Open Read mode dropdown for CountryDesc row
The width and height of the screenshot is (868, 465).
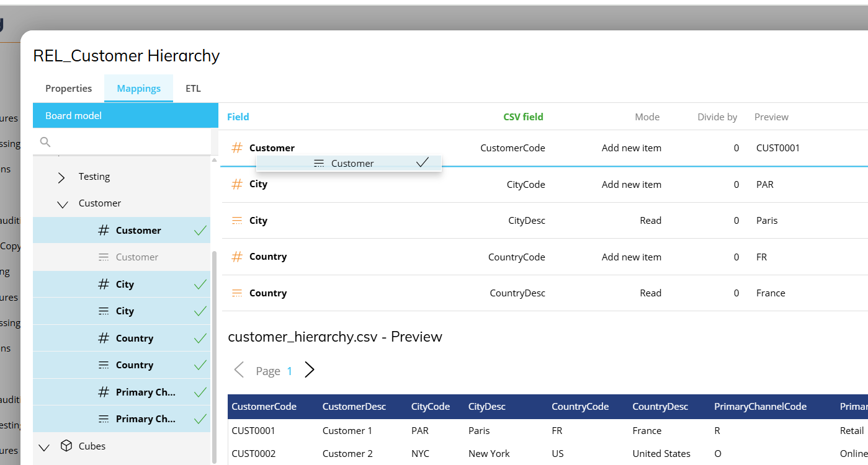(x=650, y=293)
